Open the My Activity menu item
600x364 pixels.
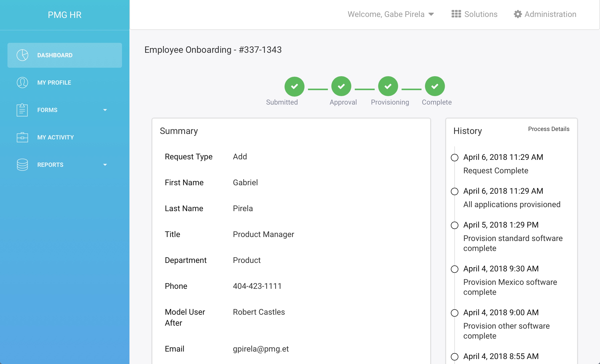pos(56,137)
